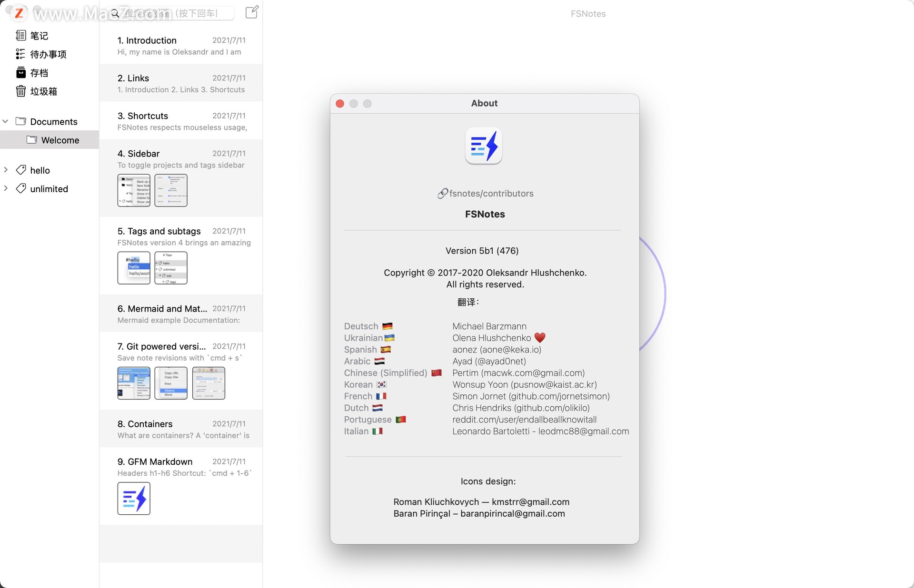Click the search input field
This screenshot has width=914, height=588.
pos(171,13)
